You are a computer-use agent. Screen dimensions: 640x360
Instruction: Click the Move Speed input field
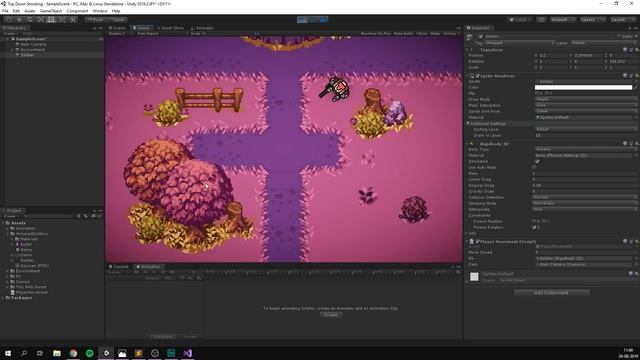586,252
